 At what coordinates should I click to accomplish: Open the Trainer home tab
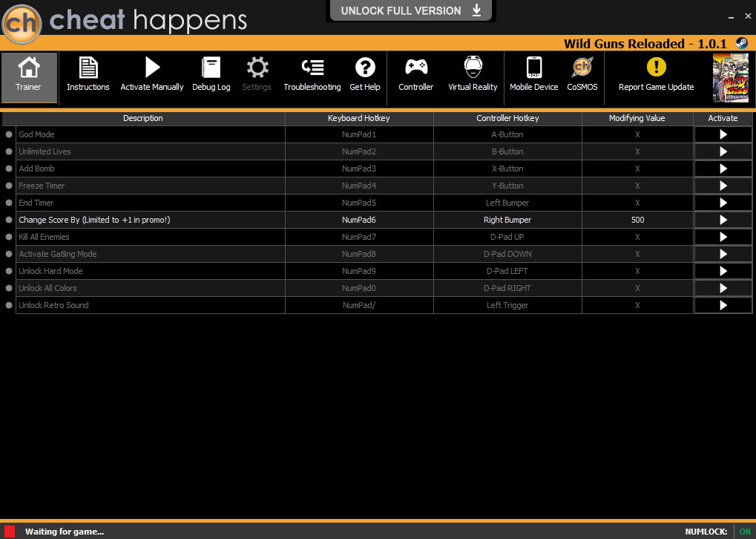click(x=29, y=77)
